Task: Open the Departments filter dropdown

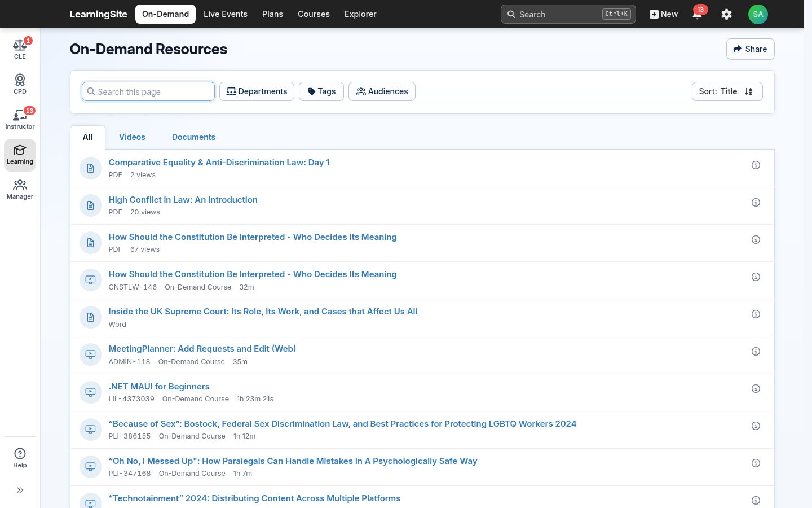Action: point(257,91)
